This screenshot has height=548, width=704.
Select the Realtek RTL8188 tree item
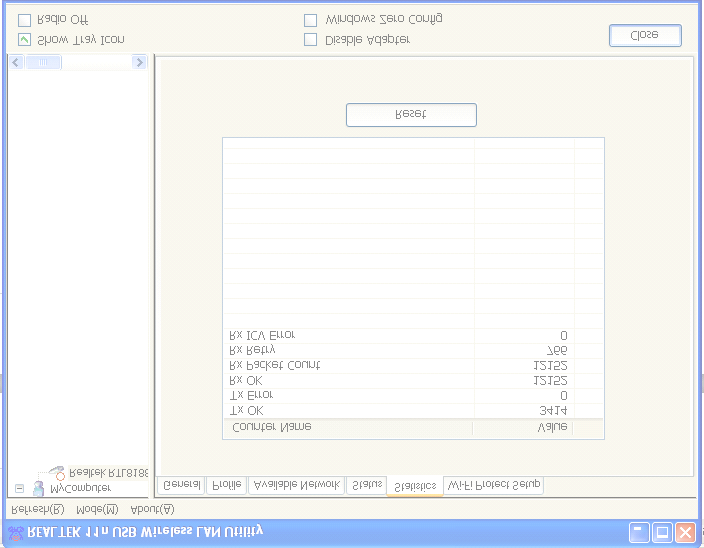point(109,473)
